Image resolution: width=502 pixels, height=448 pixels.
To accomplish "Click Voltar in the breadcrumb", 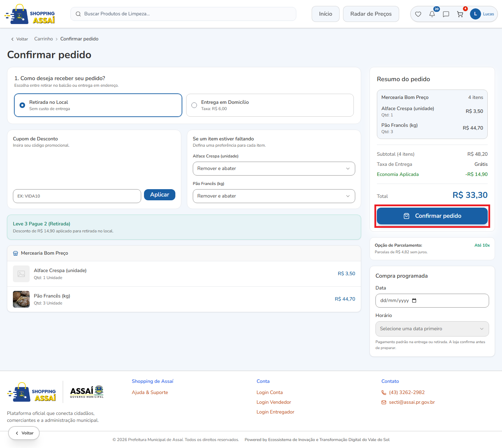I will pos(20,39).
